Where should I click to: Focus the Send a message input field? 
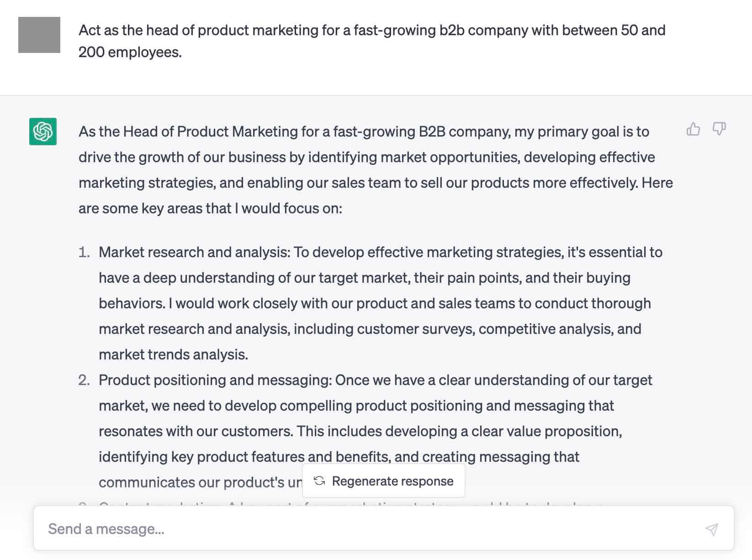(365, 529)
